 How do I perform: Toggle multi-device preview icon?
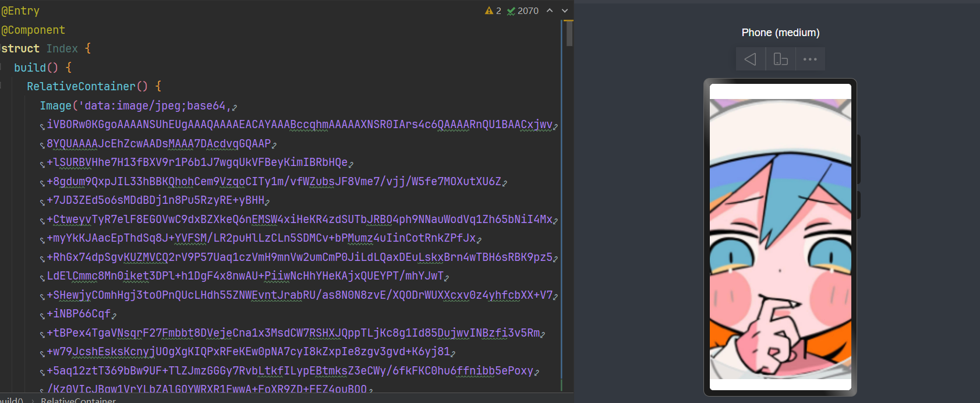[x=780, y=59]
